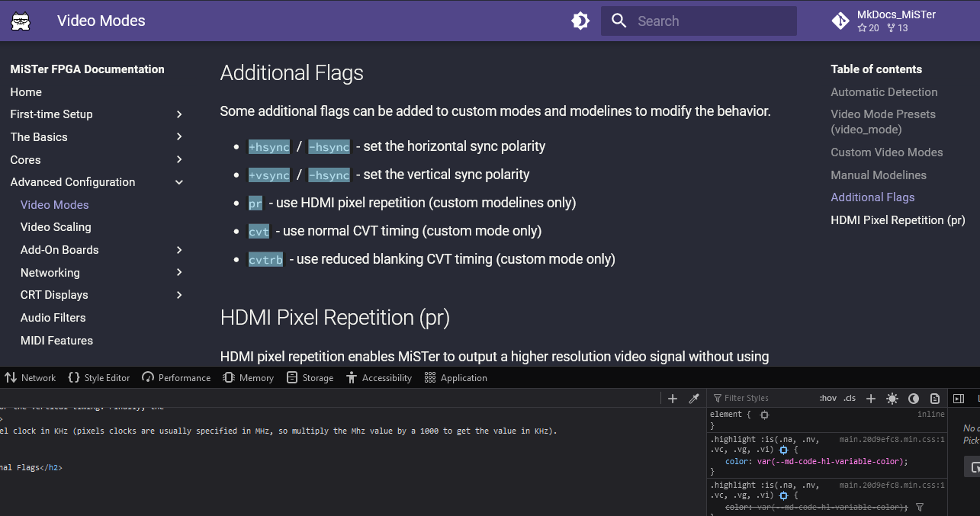The width and height of the screenshot is (980, 516).
Task: Switch to the Style Editor tab
Action: [x=99, y=378]
